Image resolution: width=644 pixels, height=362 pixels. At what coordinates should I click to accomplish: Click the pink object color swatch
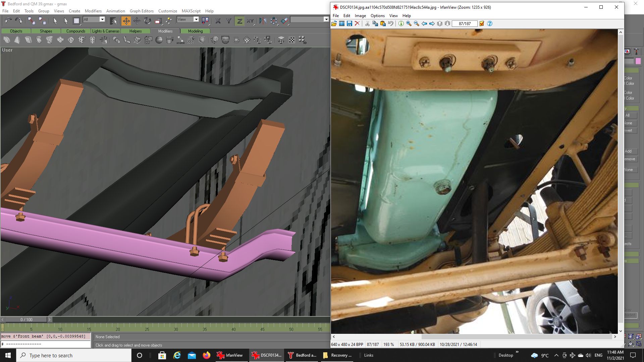pyautogui.click(x=638, y=61)
